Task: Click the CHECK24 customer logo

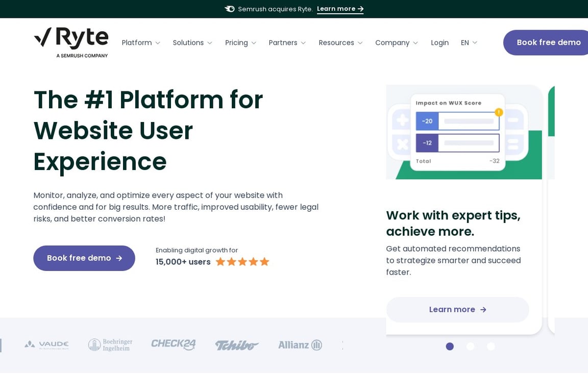Action: click(x=174, y=345)
